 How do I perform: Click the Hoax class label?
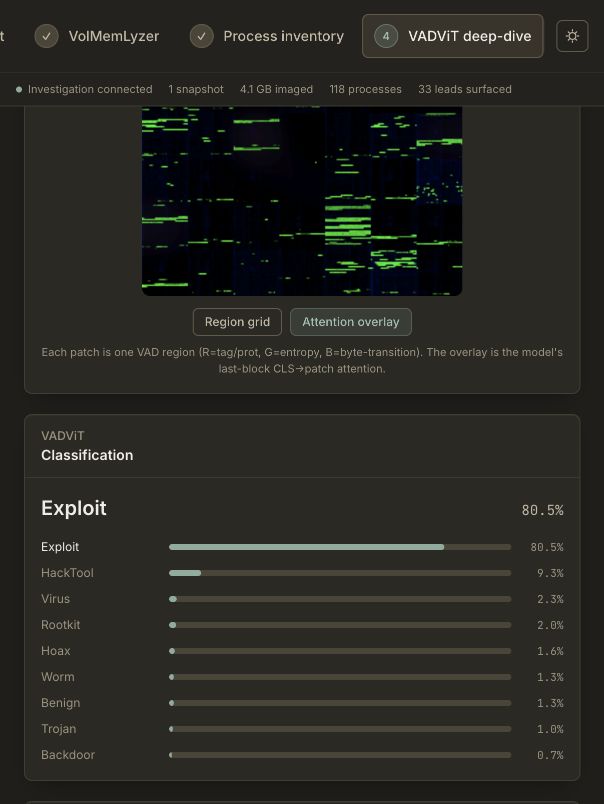(x=55, y=651)
